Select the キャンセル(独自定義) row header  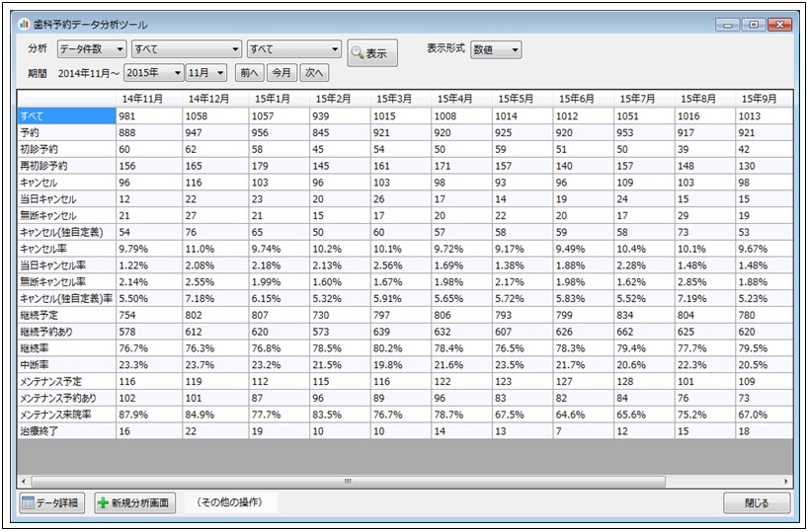pyautogui.click(x=66, y=232)
